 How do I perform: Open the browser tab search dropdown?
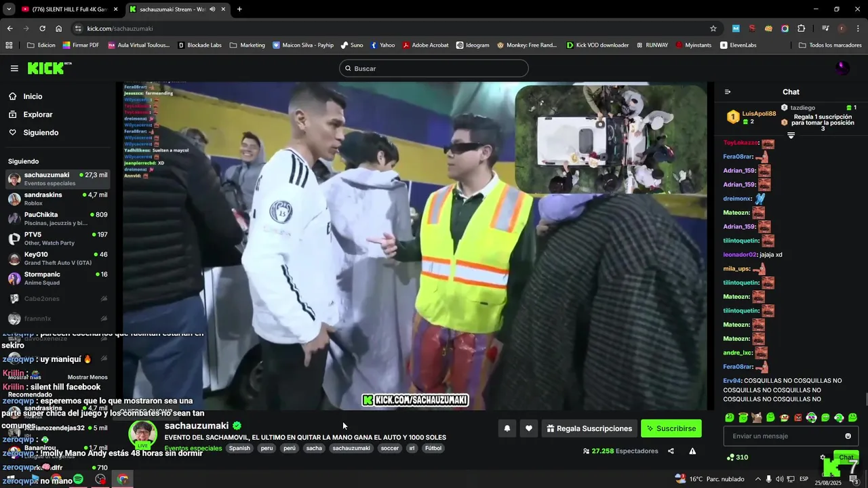tap(9, 9)
